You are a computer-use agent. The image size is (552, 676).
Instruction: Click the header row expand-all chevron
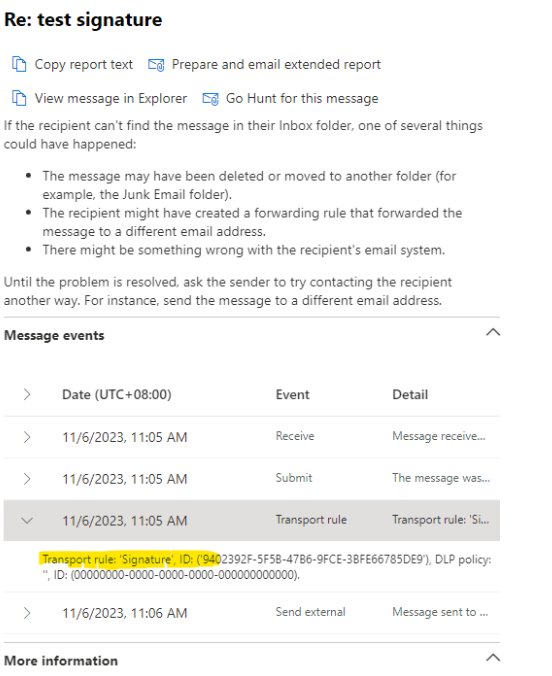[x=27, y=394]
